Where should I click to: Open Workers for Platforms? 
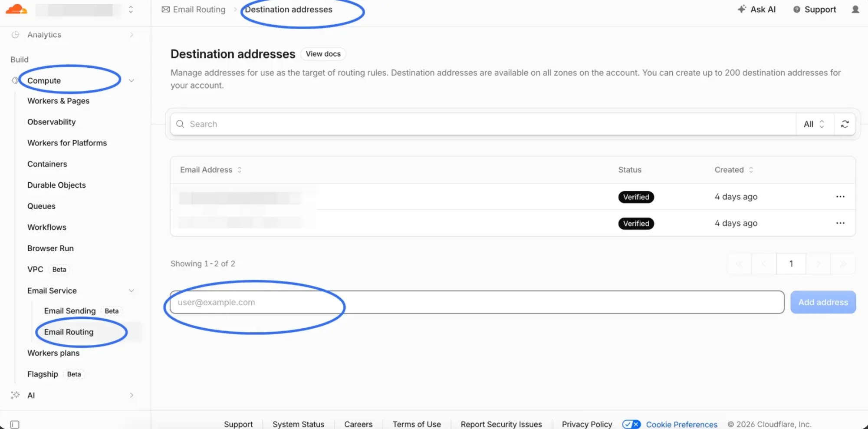tap(67, 143)
